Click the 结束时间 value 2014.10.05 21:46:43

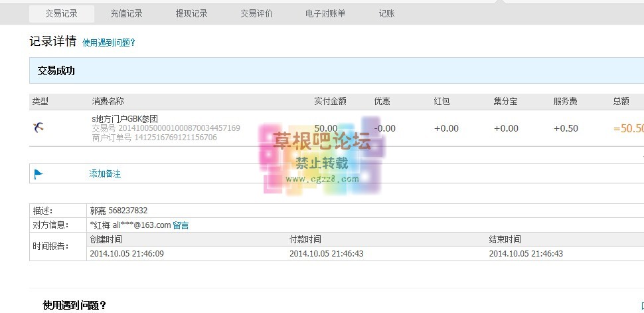(526, 253)
